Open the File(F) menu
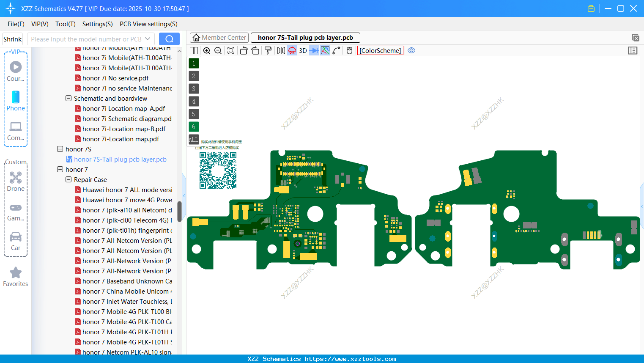 (x=16, y=24)
